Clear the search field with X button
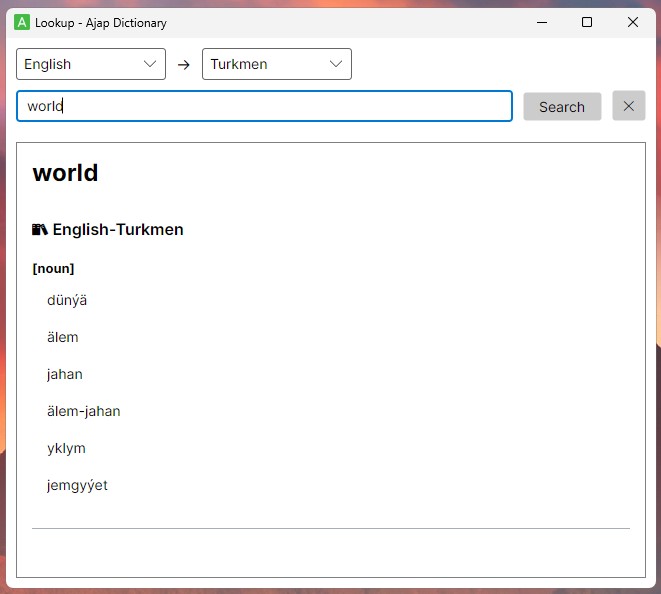 pyautogui.click(x=628, y=106)
